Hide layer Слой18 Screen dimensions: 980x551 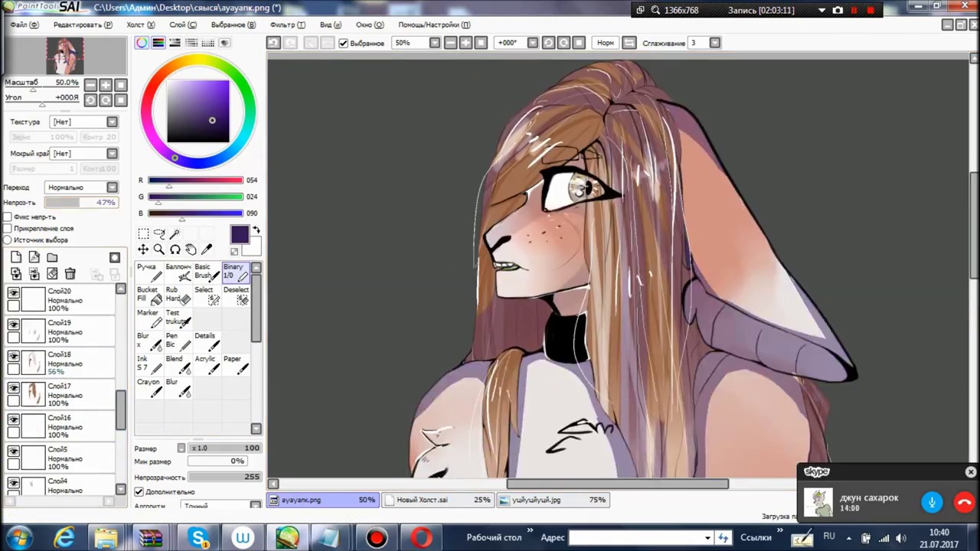coord(14,357)
